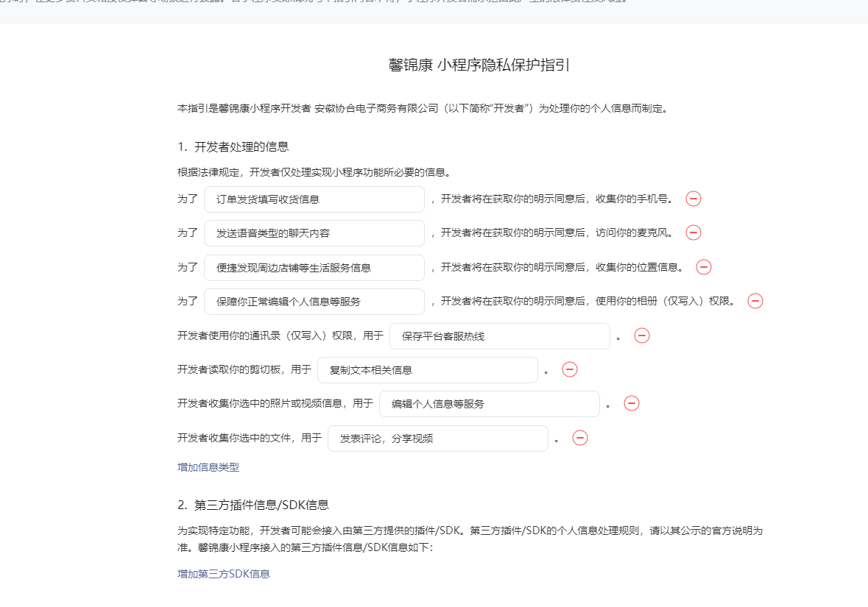The image size is (868, 607).
Task: Remove the location information row
Action: pos(703,266)
